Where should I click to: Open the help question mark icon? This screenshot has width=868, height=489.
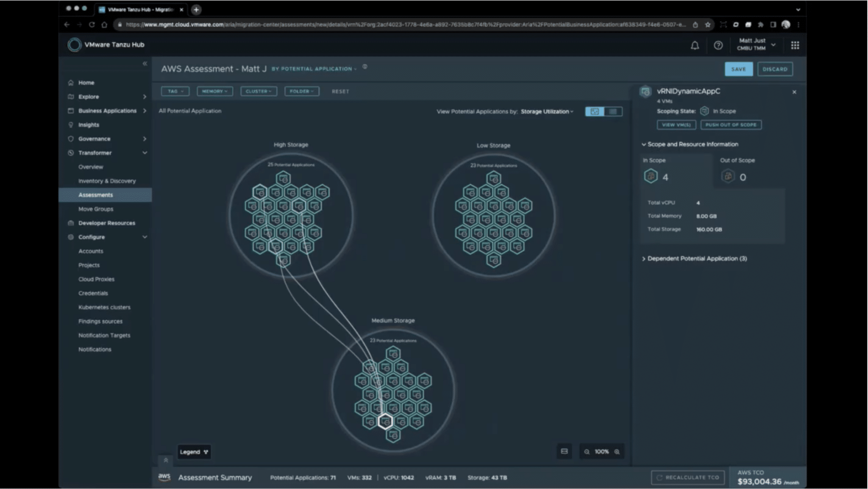pyautogui.click(x=718, y=45)
